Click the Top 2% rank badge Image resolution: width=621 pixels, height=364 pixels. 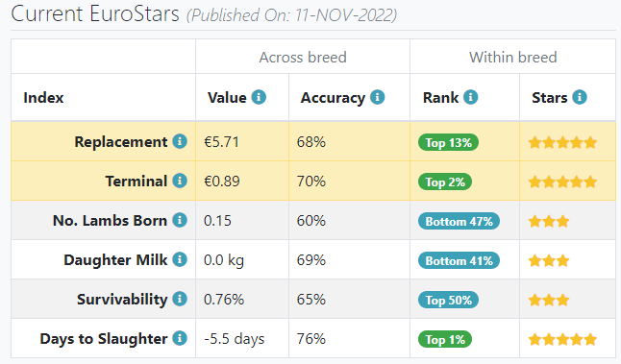coord(445,182)
